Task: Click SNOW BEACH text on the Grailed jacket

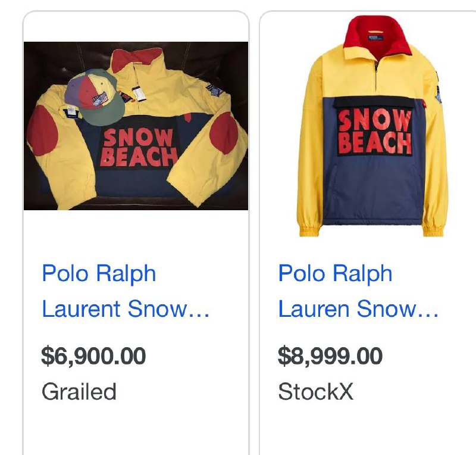Action: point(139,148)
